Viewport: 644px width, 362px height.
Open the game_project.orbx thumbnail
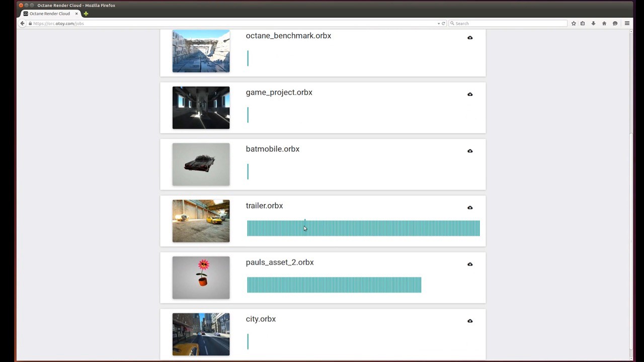coord(201,108)
